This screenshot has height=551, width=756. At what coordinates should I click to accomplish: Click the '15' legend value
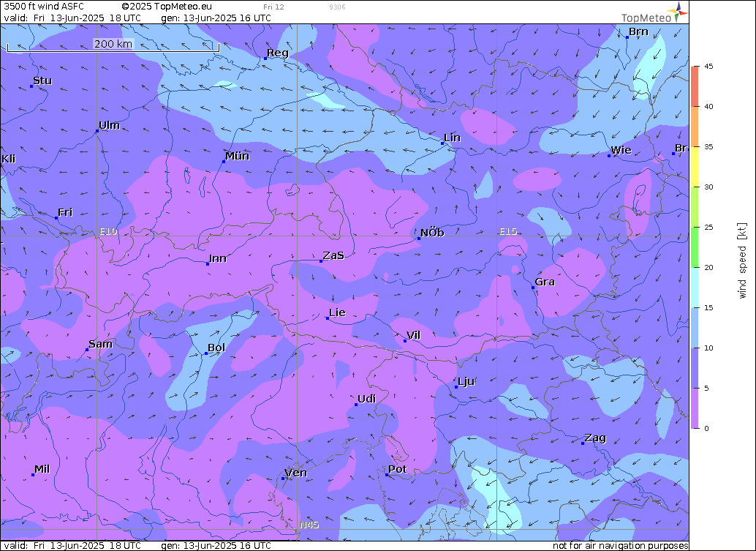[x=708, y=307]
